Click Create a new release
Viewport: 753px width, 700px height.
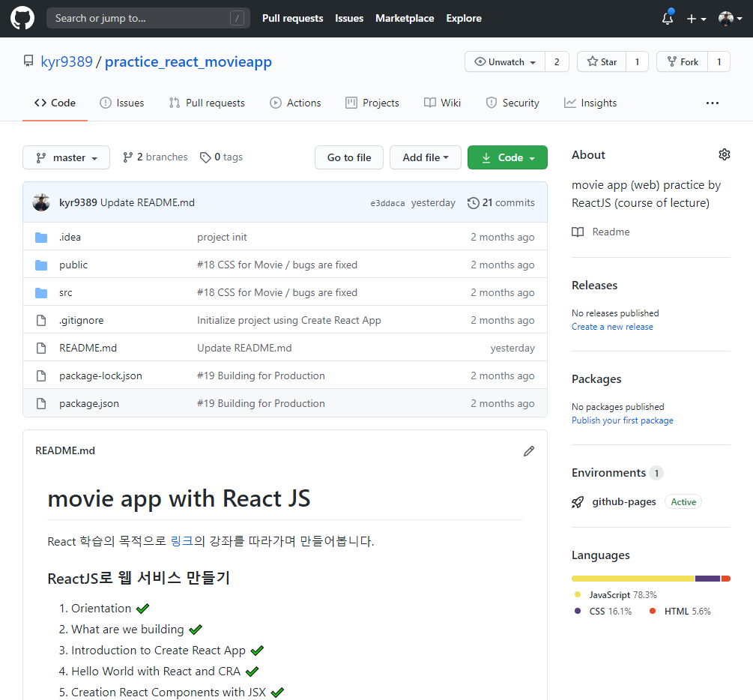coord(612,327)
